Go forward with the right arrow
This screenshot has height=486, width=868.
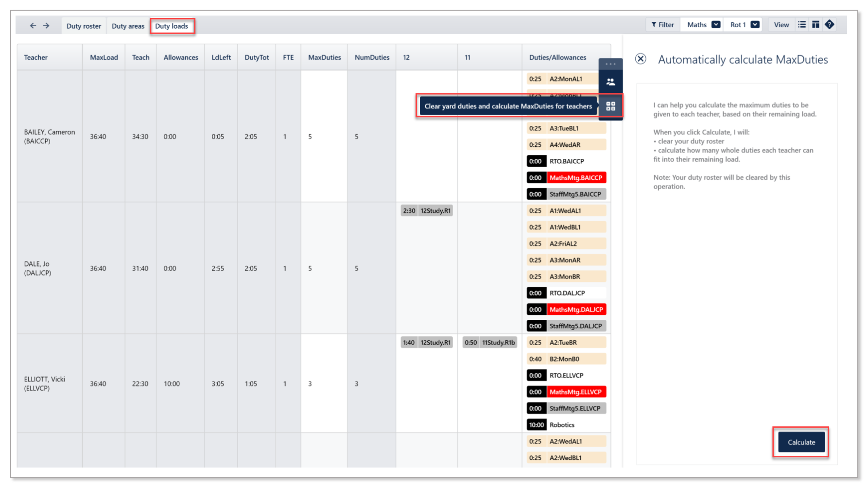pyautogui.click(x=46, y=26)
